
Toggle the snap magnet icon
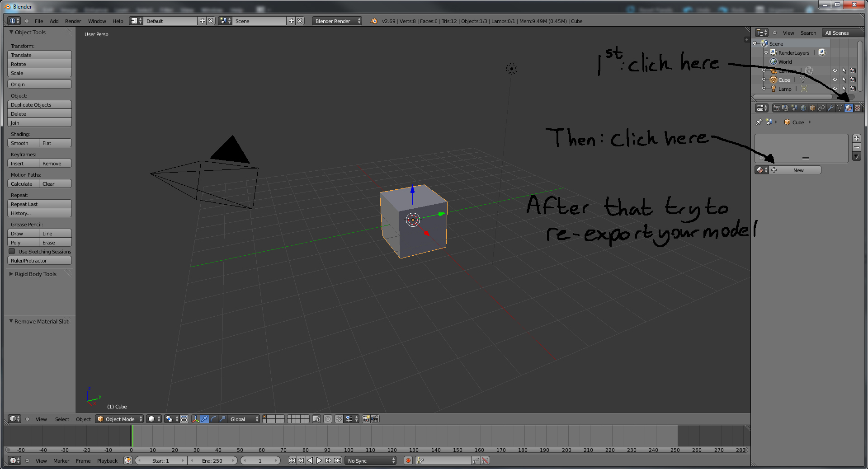coord(339,419)
